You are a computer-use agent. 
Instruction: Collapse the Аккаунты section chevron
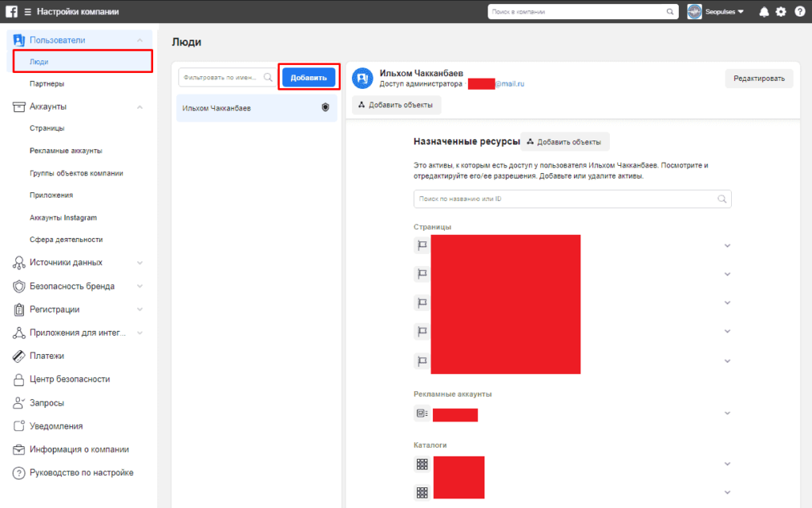click(x=140, y=107)
